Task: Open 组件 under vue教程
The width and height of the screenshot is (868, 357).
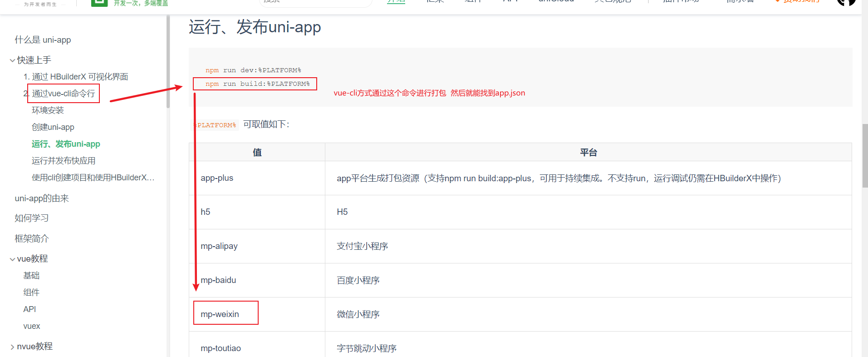Action: (31, 292)
